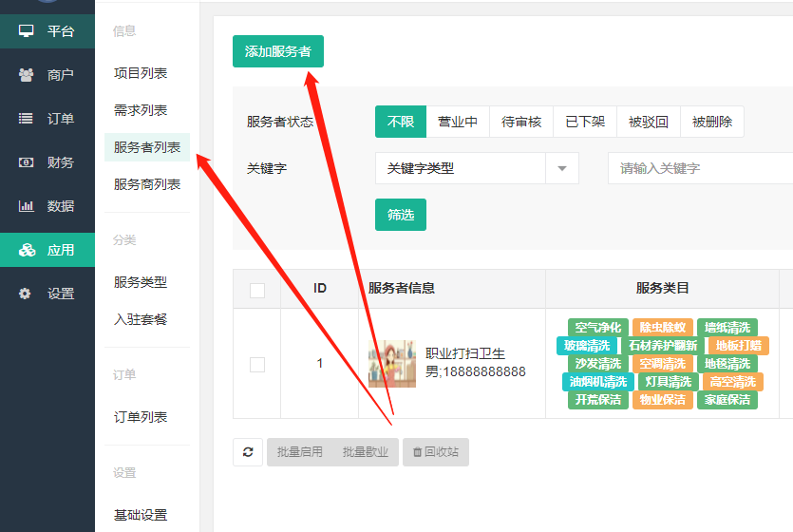This screenshot has height=532, width=793.
Task: Click the 平台 label in the left sidebar
Action: click(x=61, y=31)
